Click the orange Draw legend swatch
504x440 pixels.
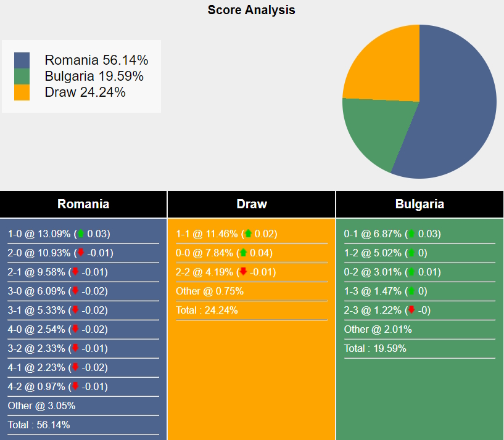click(22, 92)
